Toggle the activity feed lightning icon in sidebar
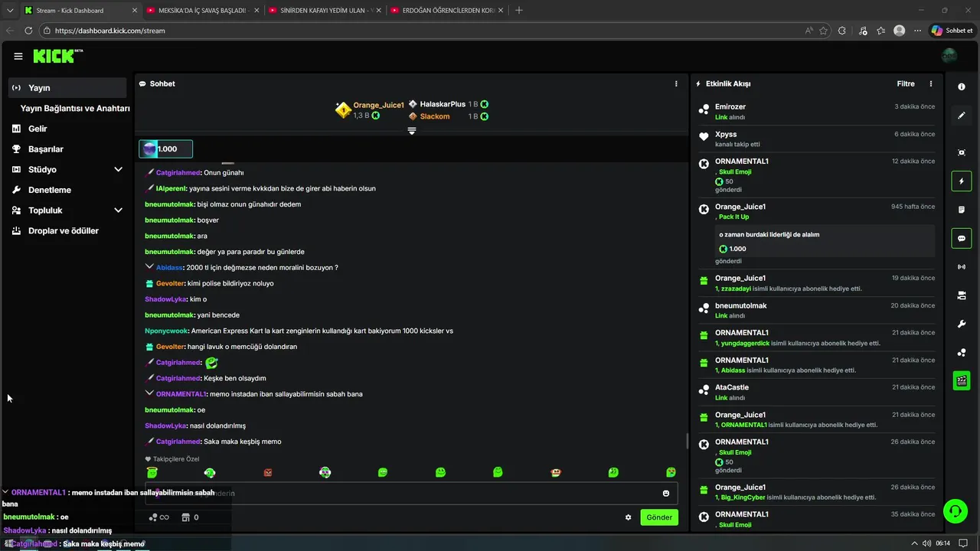 [962, 181]
